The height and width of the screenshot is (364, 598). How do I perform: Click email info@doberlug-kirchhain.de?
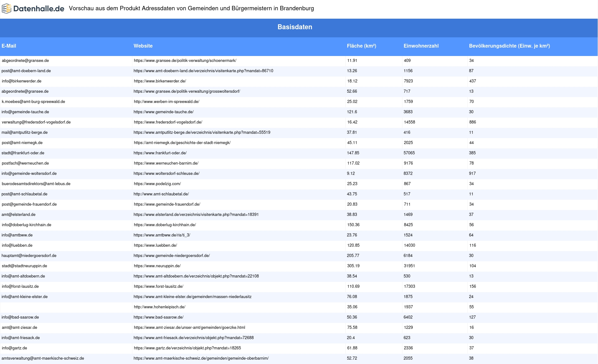(26, 225)
